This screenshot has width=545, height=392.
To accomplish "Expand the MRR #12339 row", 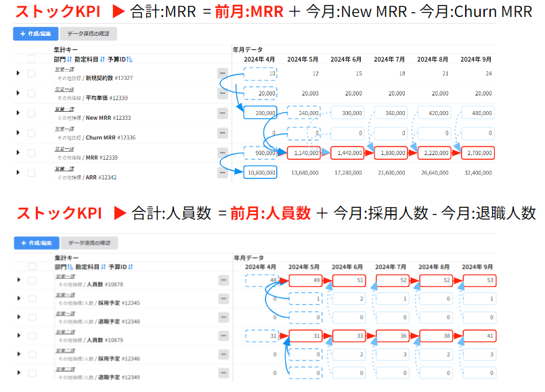I will (18, 152).
